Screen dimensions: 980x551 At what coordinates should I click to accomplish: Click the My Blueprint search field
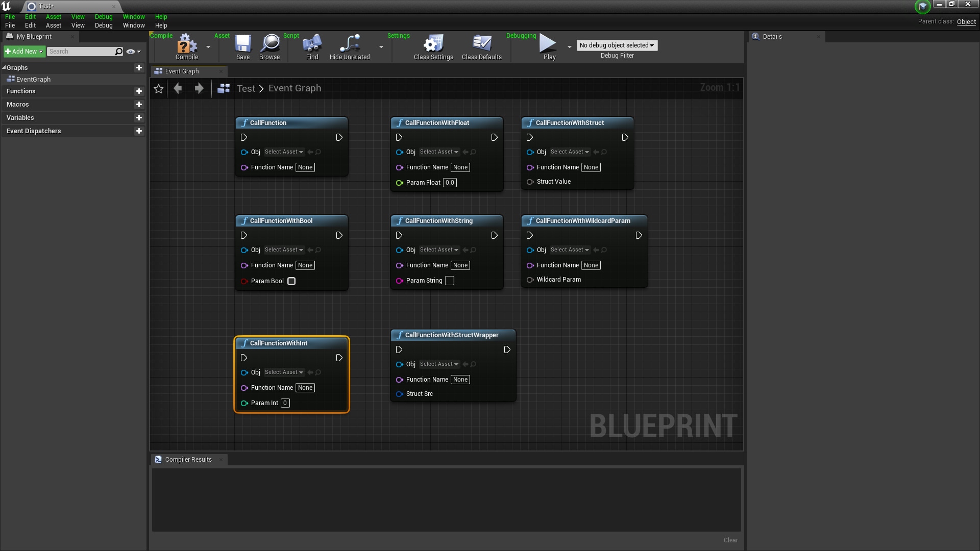point(82,52)
